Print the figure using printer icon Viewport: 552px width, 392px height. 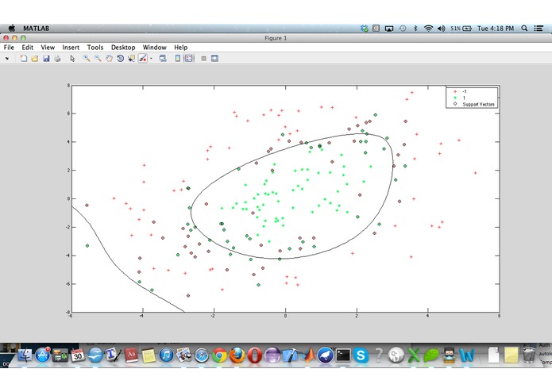point(57,59)
